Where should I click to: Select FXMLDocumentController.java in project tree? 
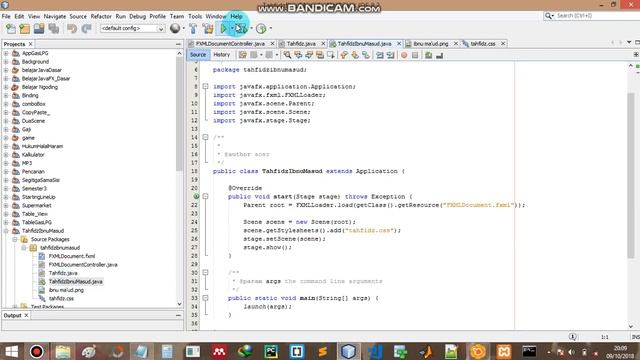[x=83, y=265]
